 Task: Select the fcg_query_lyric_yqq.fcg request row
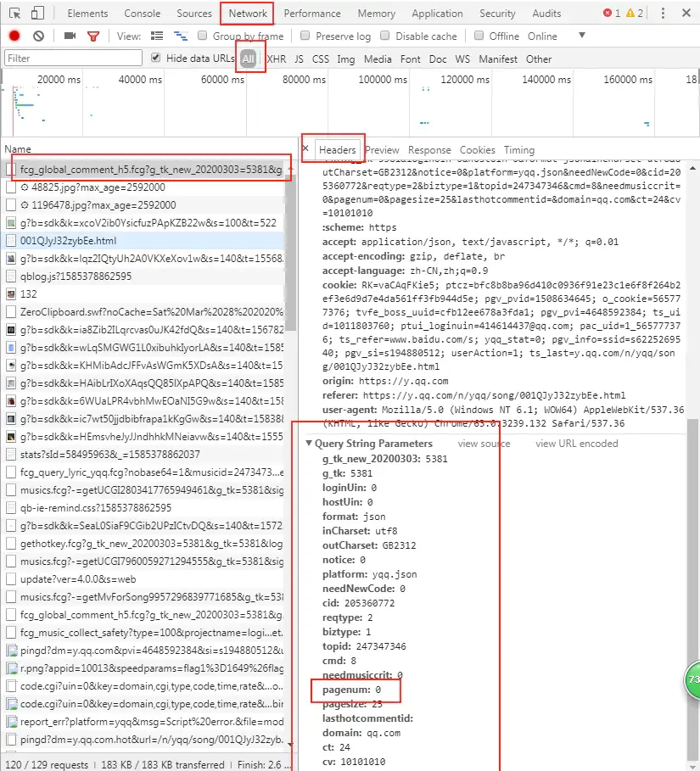click(144, 472)
